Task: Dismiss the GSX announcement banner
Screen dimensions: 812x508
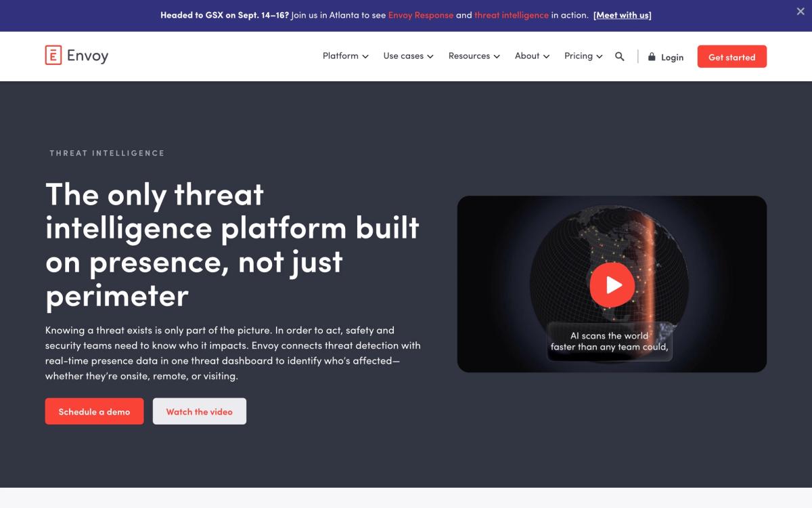Action: [x=800, y=12]
